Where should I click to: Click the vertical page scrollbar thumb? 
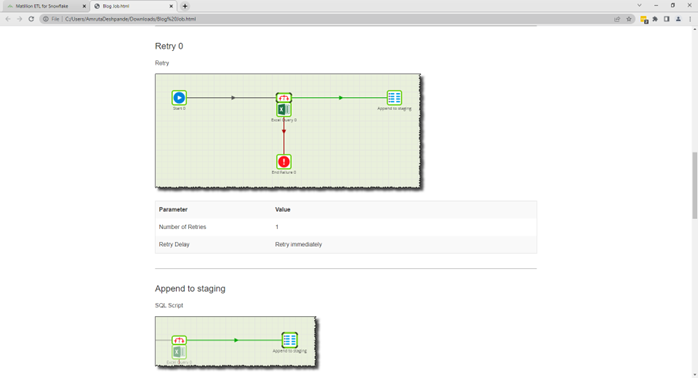click(x=694, y=185)
